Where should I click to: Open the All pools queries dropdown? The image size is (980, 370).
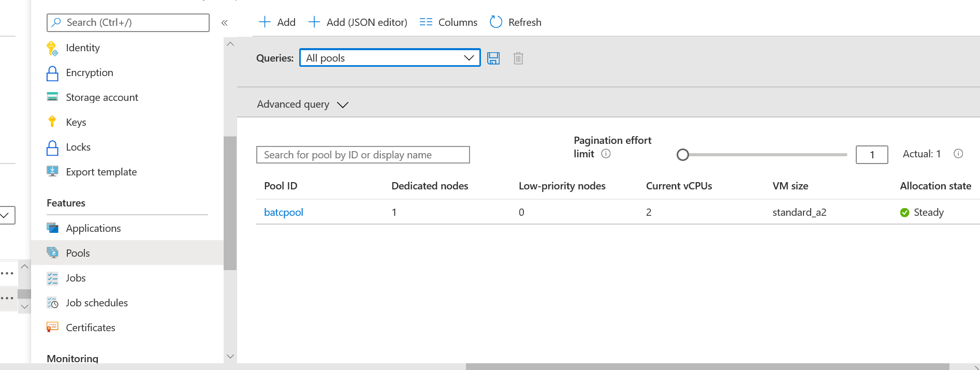coord(390,58)
